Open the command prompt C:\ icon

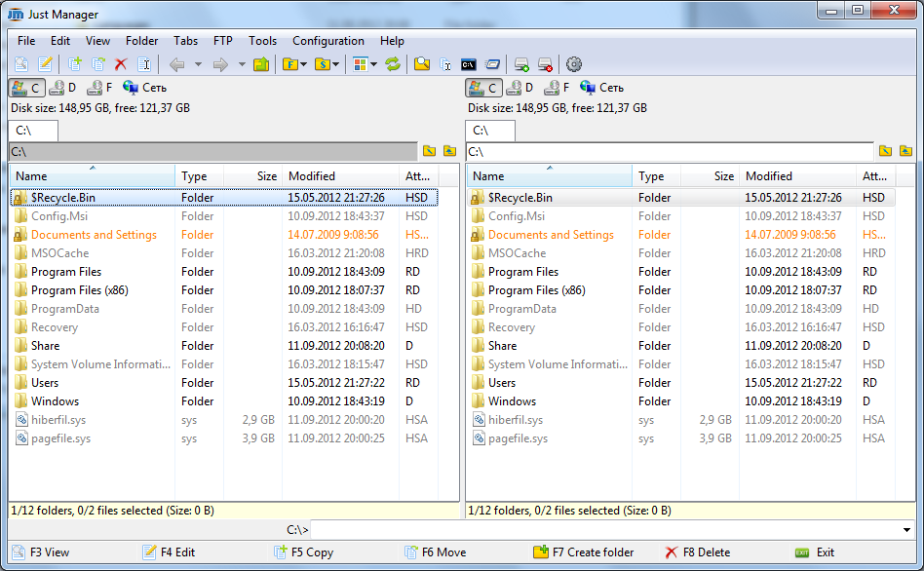click(469, 64)
